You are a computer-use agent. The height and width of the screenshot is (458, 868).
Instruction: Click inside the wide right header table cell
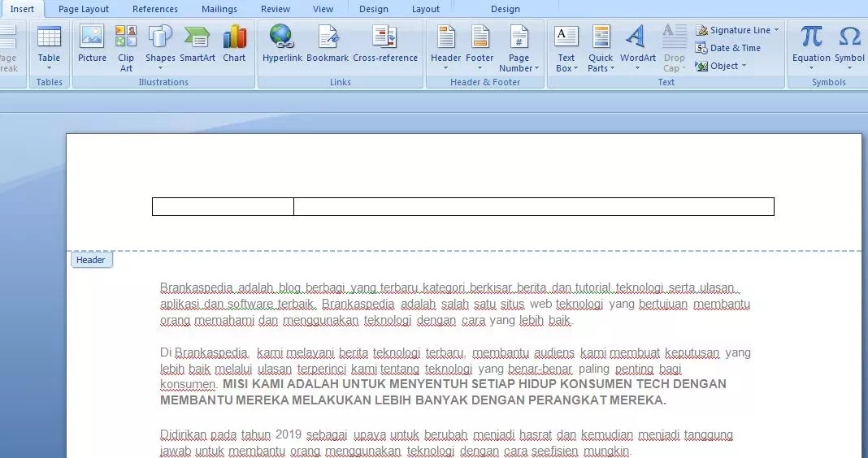coord(534,206)
